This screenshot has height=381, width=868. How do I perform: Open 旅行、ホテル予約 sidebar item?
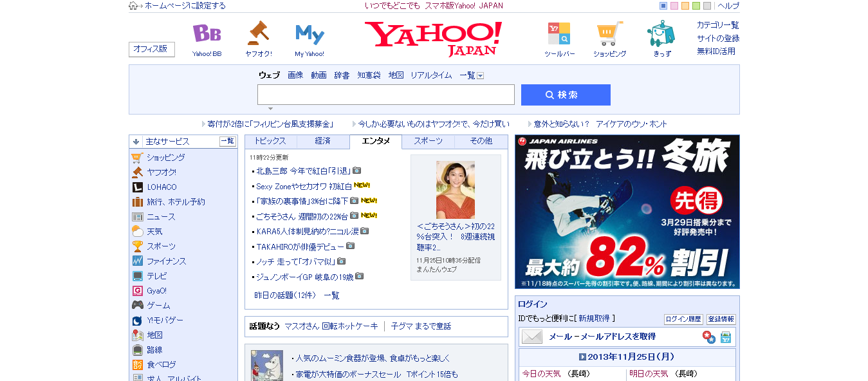click(176, 202)
